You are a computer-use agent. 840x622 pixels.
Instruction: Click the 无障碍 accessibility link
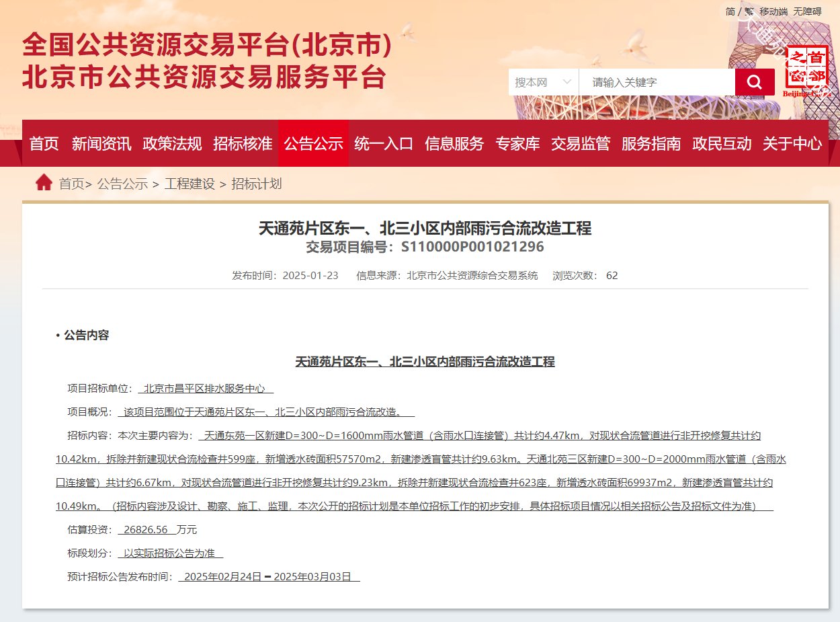(807, 11)
